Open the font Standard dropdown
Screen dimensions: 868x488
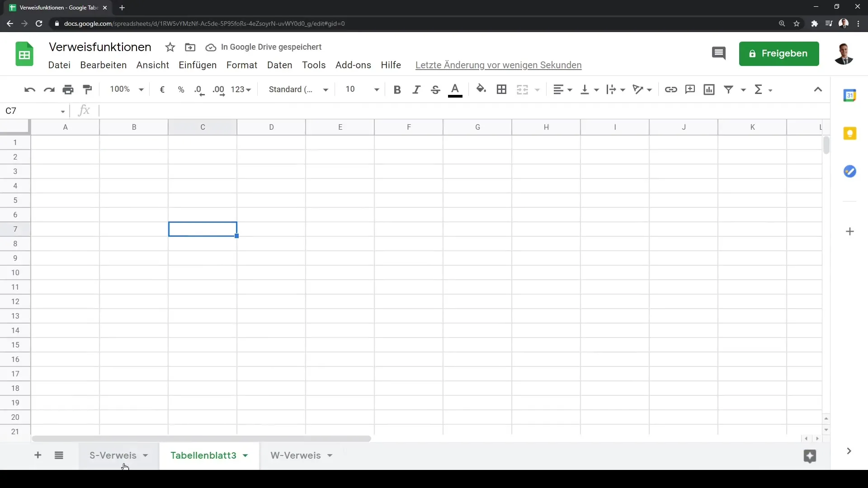point(298,89)
